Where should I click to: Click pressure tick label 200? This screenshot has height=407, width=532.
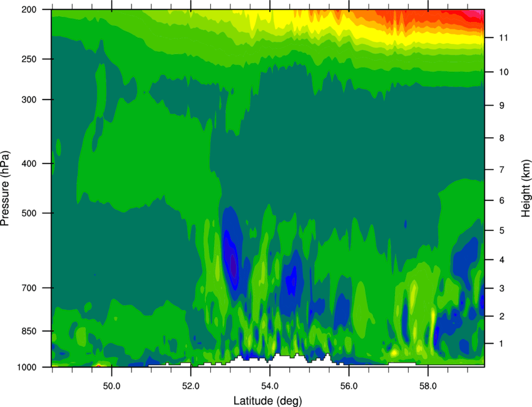pos(29,10)
